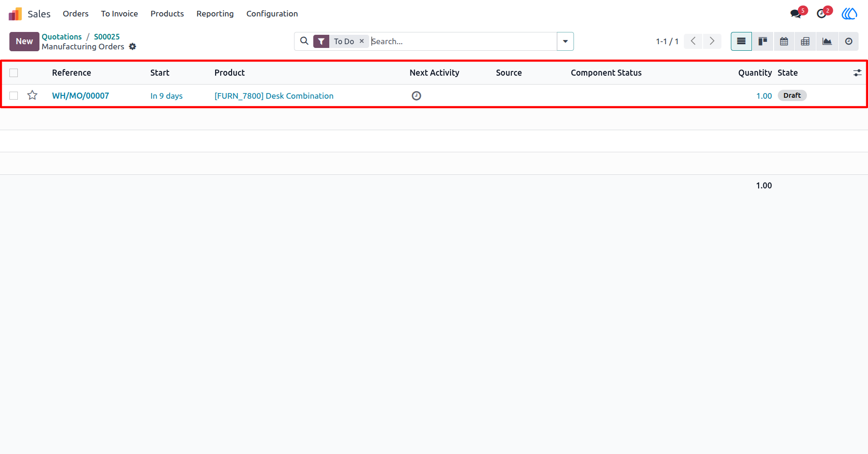The width and height of the screenshot is (868, 454).
Task: Expand the search options dropdown arrow
Action: 565,41
